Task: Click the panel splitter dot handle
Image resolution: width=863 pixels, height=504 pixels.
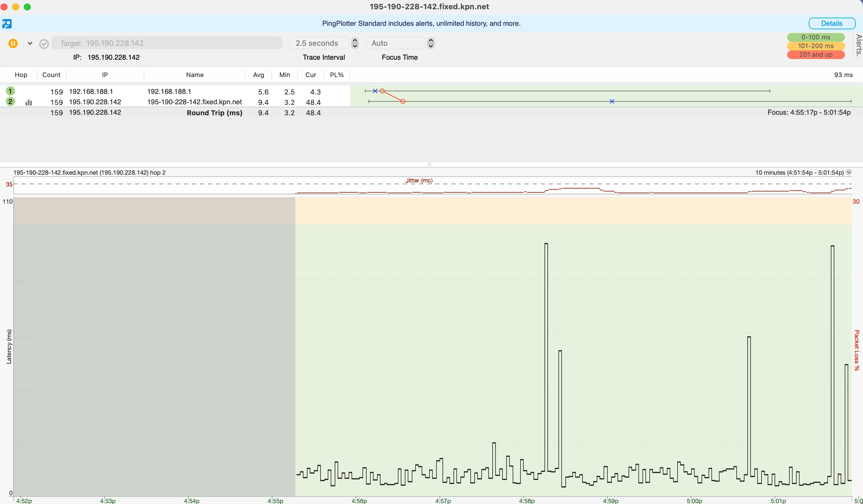Action: 429,164
